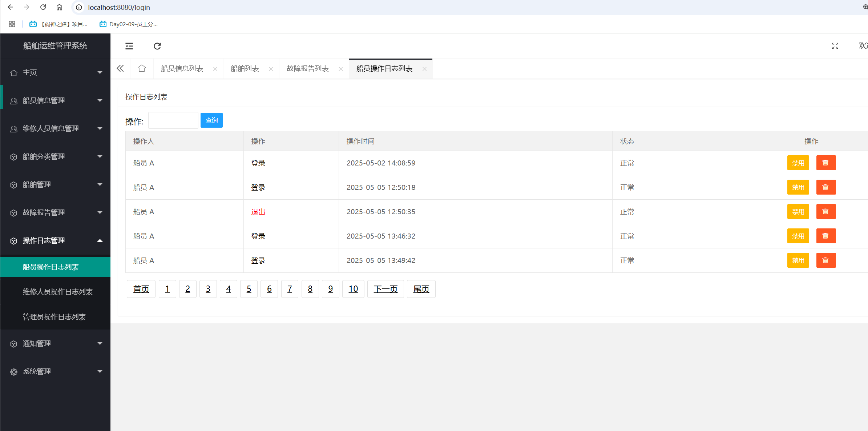Switch to the 船舶列表 tab
This screenshot has height=431, width=868.
pyautogui.click(x=245, y=68)
